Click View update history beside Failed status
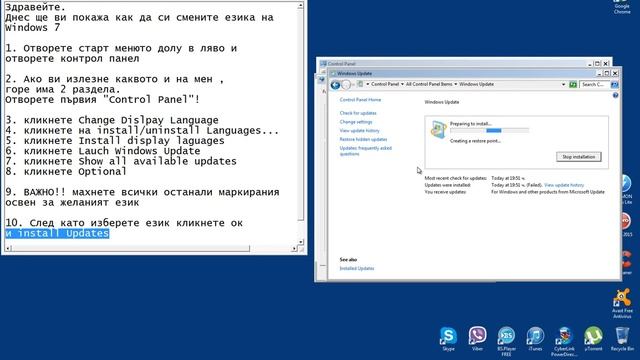Screen dimensions: 640x360 (x=564, y=185)
